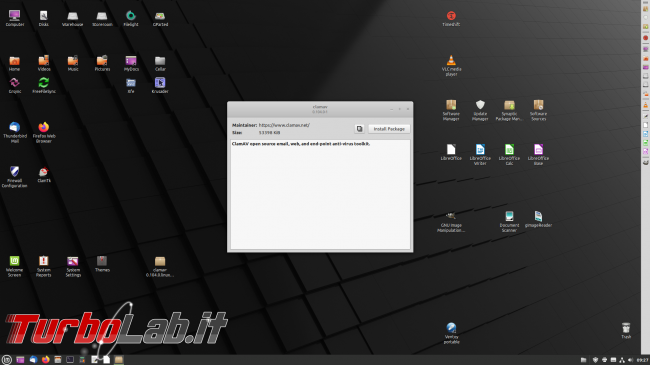
Task: Launch FreeFileSync
Action: (44, 85)
